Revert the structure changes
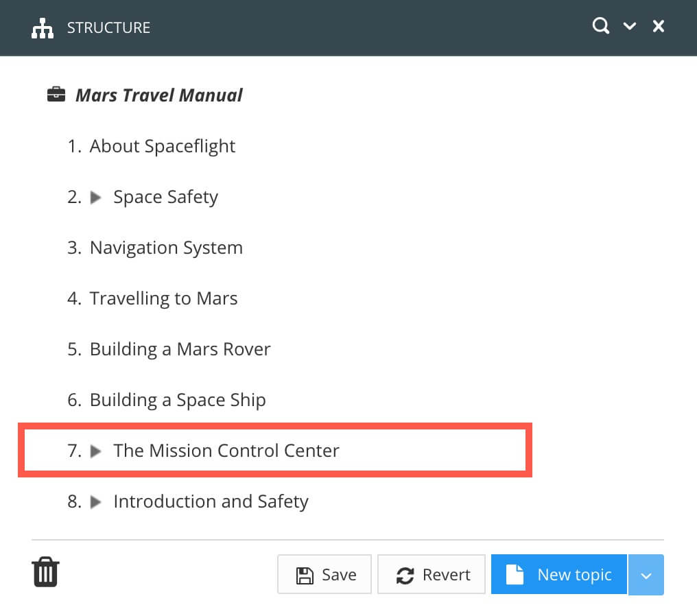The width and height of the screenshot is (697, 616). (432, 574)
